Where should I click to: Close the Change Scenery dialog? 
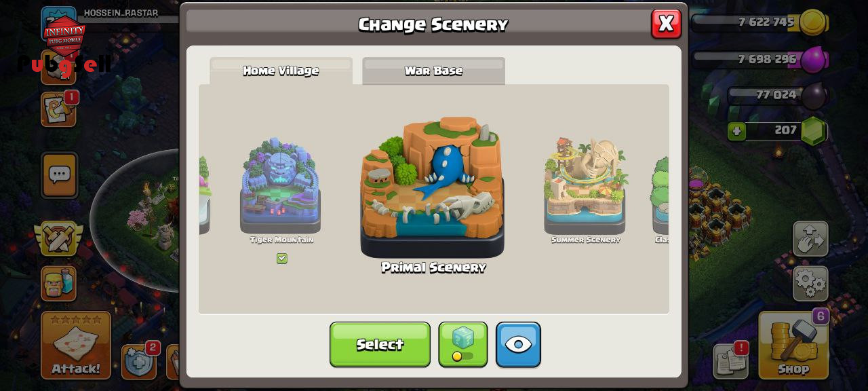[x=666, y=24]
